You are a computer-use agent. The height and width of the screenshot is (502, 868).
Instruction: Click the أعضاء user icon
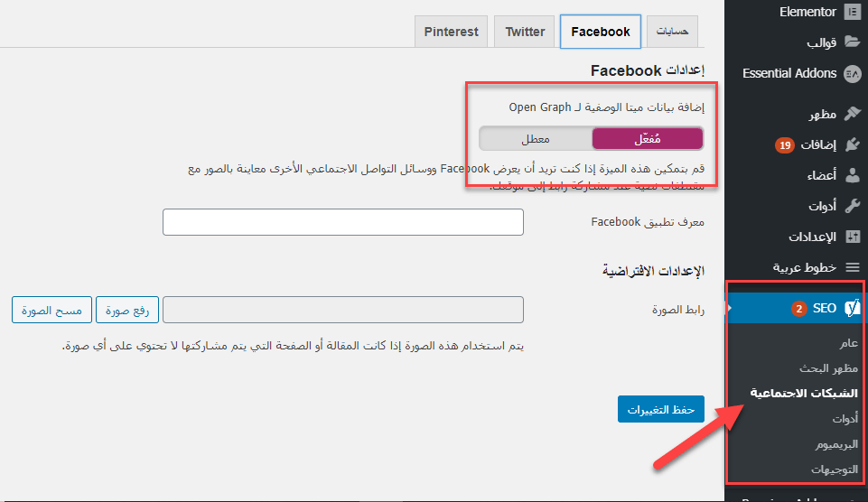click(x=853, y=175)
